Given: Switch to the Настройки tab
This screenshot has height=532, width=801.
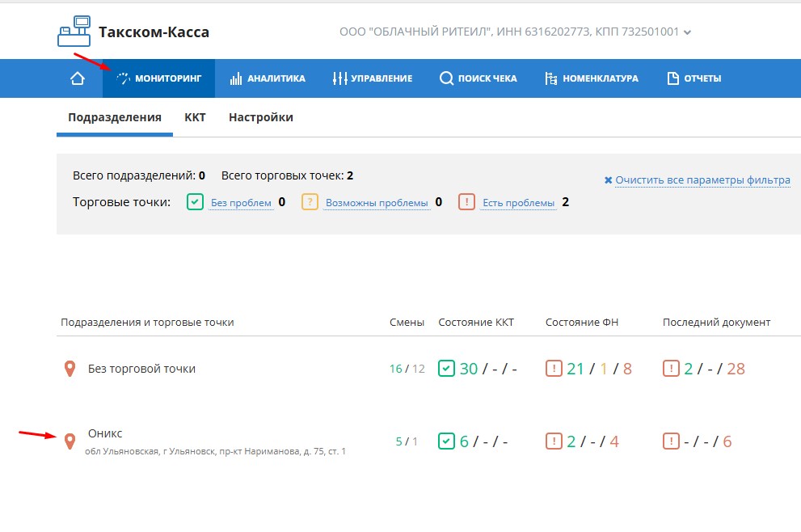Looking at the screenshot, I should pos(260,117).
